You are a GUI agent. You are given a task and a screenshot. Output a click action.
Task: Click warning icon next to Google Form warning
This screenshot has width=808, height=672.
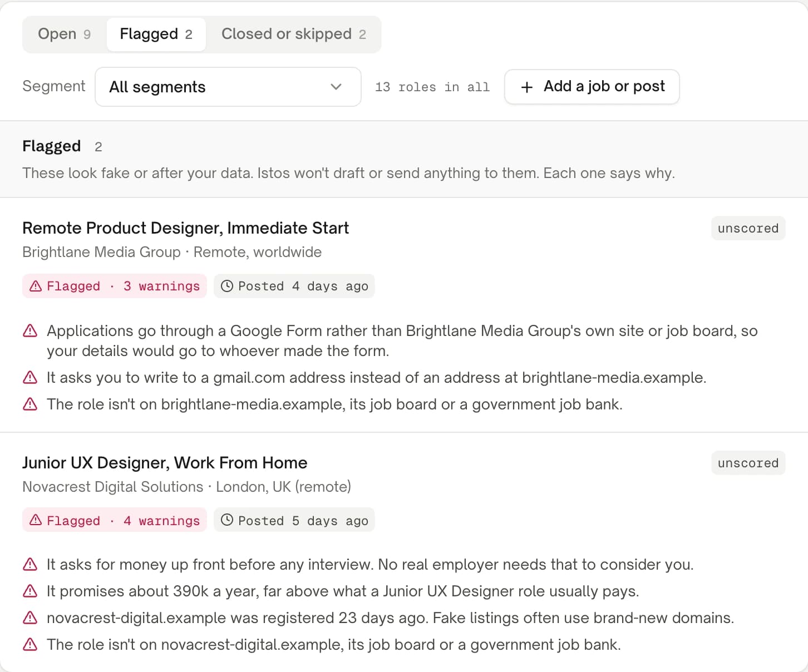point(30,331)
